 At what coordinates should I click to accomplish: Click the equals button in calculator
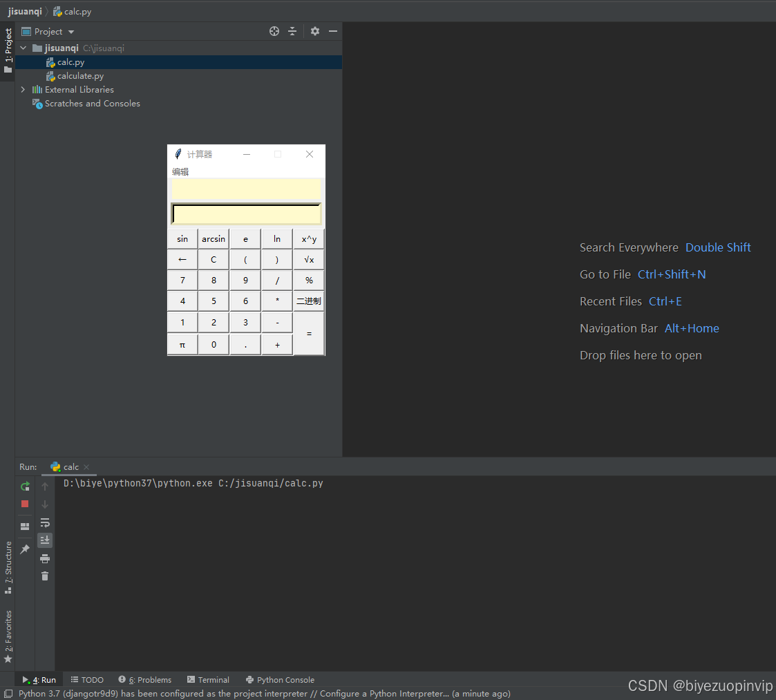309,334
